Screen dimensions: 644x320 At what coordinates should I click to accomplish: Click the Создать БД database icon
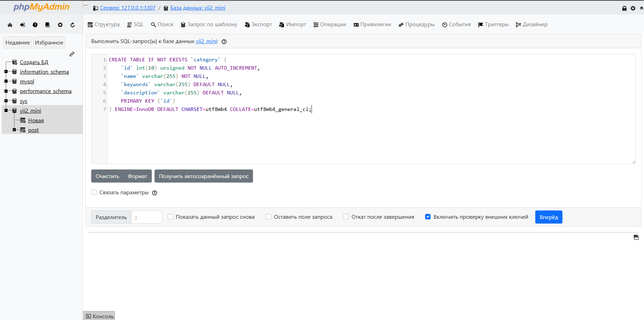point(14,62)
